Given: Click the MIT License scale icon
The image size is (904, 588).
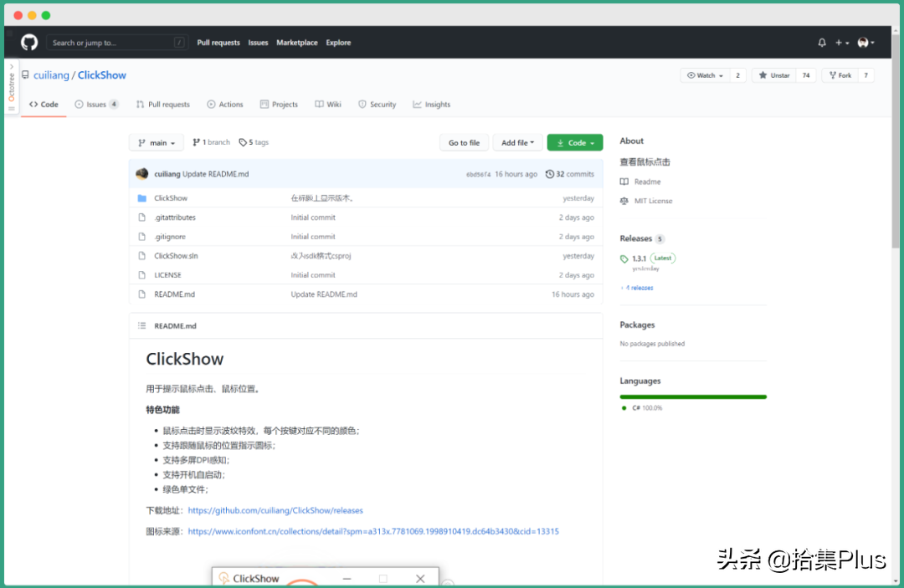Looking at the screenshot, I should click(x=624, y=201).
